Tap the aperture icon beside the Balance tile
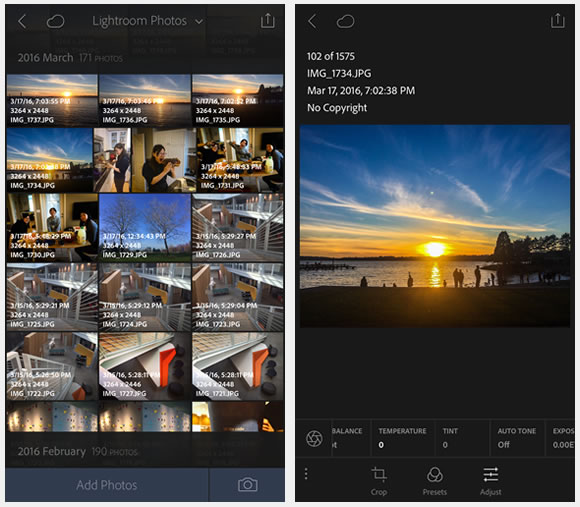The height and width of the screenshot is (507, 580). click(x=314, y=439)
